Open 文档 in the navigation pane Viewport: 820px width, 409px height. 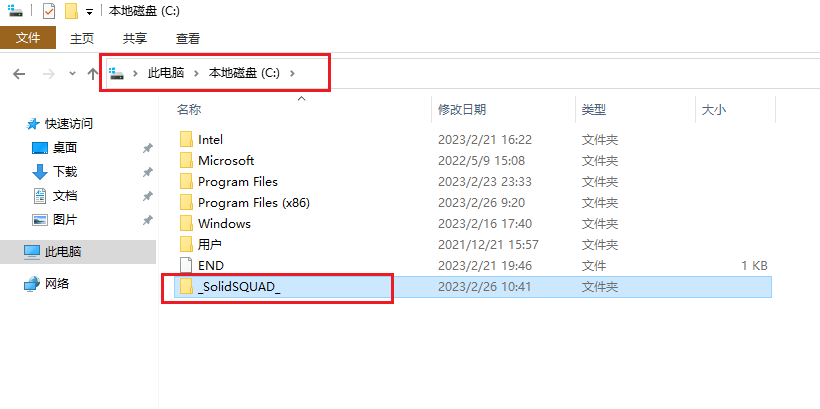click(x=65, y=196)
